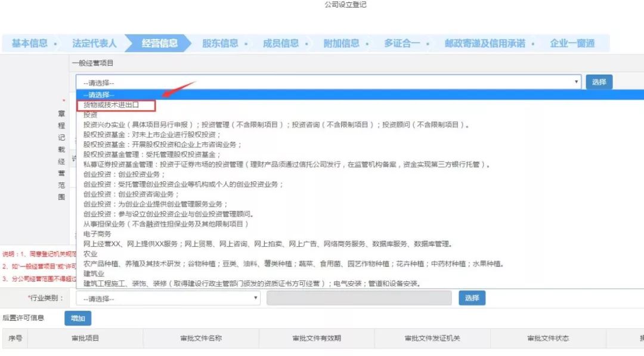This screenshot has height=356, width=644.
Task: Click the grey 行业类别 text field
Action: [x=359, y=298]
